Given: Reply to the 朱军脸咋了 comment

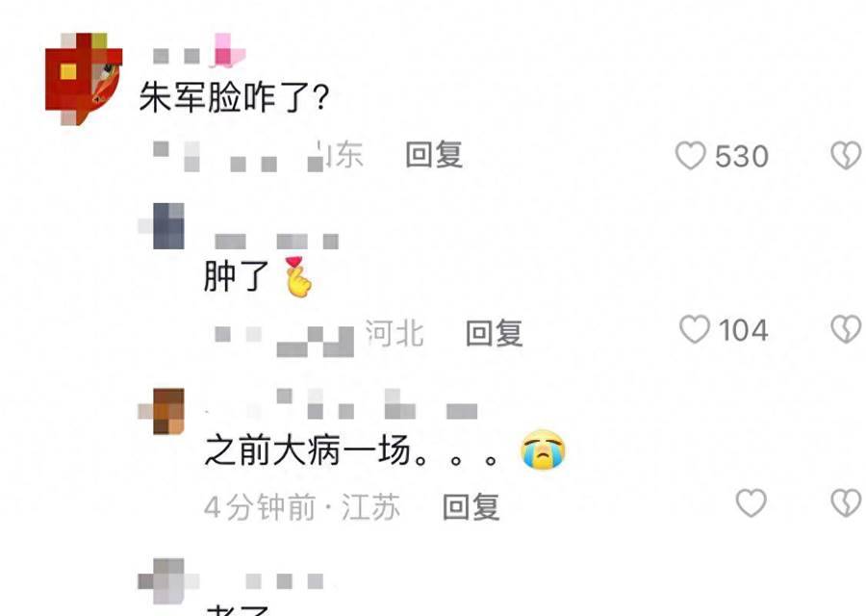Looking at the screenshot, I should (434, 155).
